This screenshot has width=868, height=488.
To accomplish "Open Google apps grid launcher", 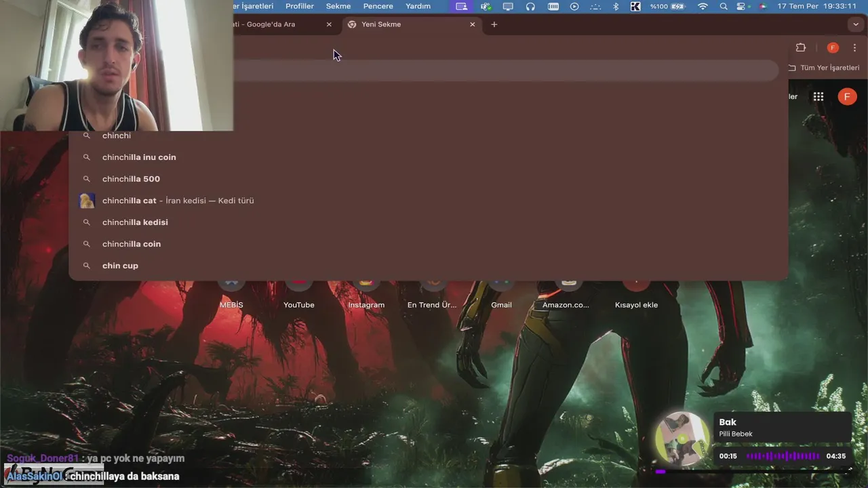I will tap(818, 96).
